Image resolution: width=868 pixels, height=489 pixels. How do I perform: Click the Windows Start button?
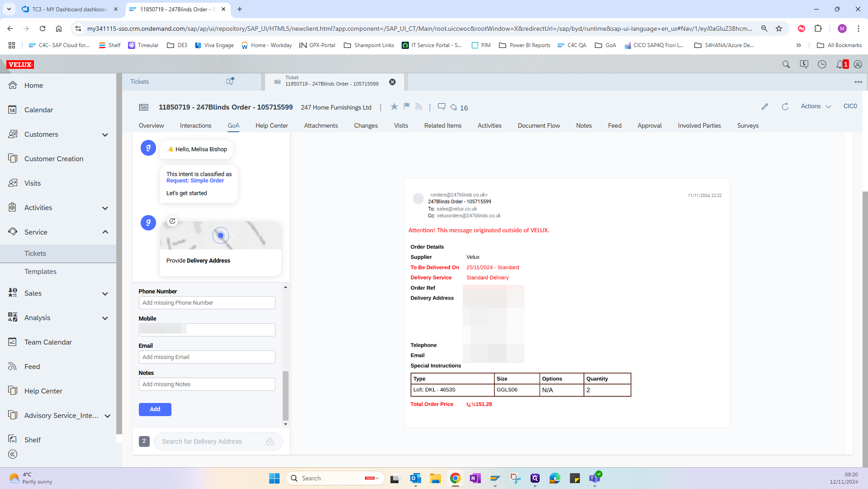pyautogui.click(x=274, y=478)
